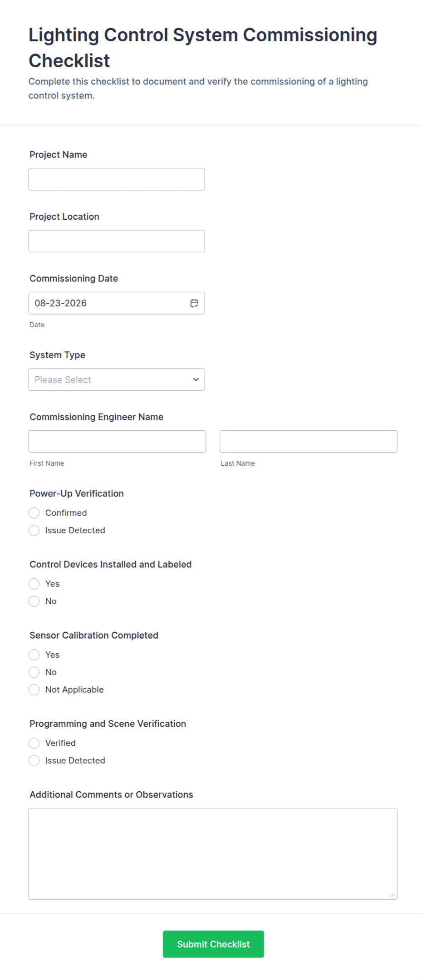The image size is (422, 980).
Task: Click the Commissioning Date field showing 08-23-2026
Action: click(117, 303)
